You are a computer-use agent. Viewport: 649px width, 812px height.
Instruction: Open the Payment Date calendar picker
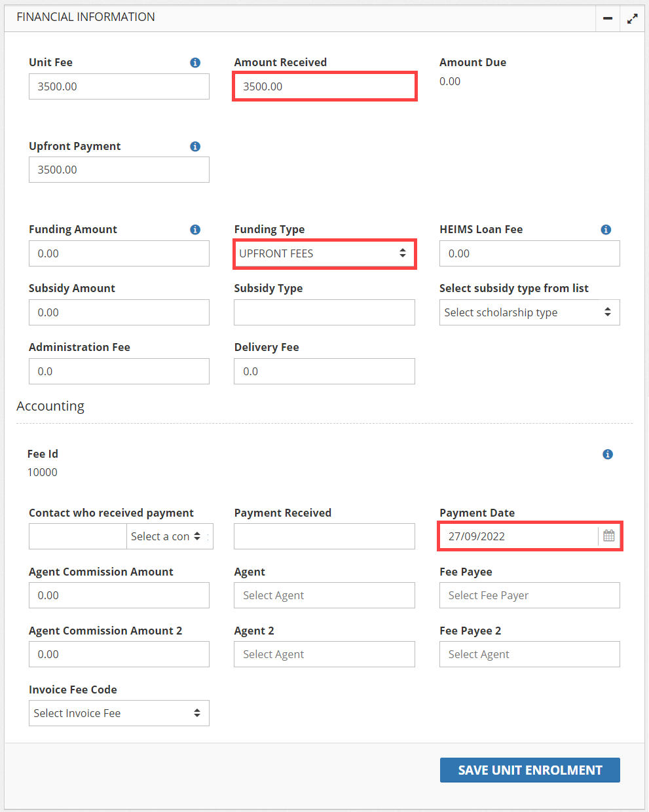609,536
